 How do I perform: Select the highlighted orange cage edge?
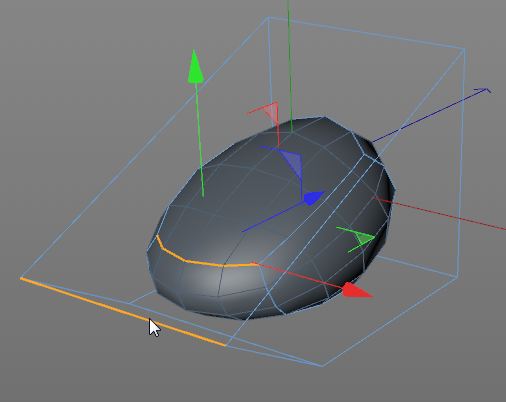pyautogui.click(x=123, y=312)
